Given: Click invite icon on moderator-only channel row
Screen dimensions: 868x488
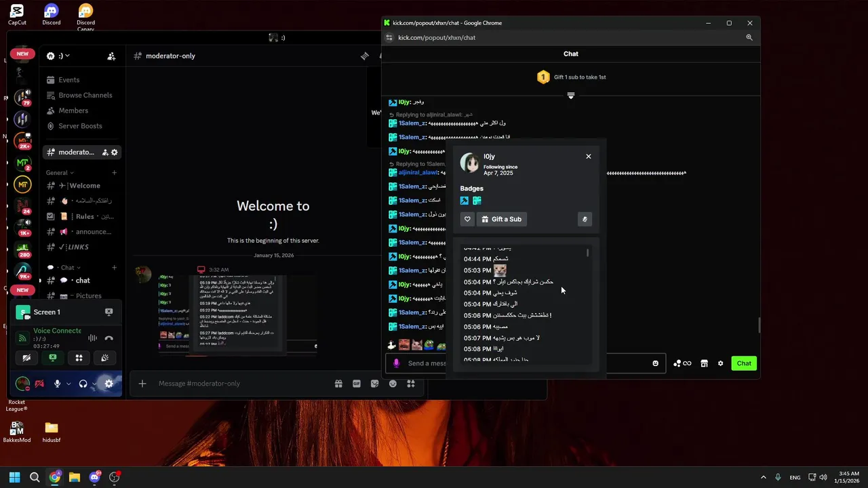Looking at the screenshot, I should tap(105, 152).
